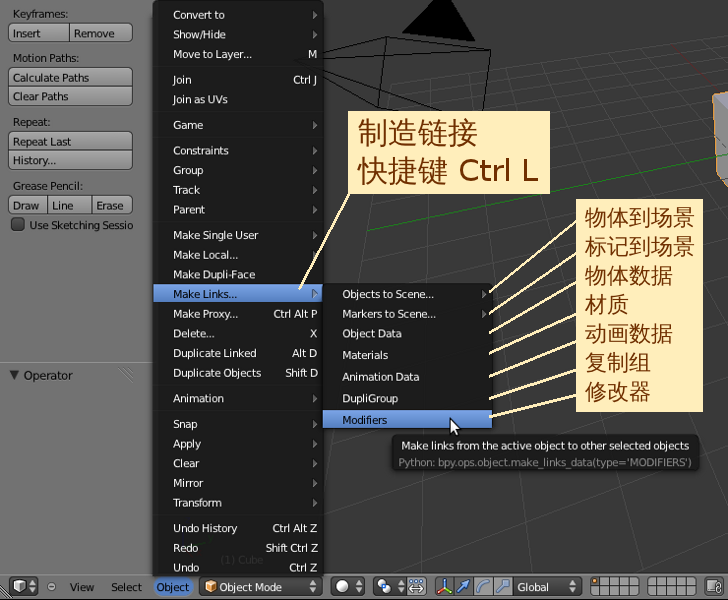Screen dimensions: 728x600
Task: Open the View header menu
Action: click(x=82, y=587)
